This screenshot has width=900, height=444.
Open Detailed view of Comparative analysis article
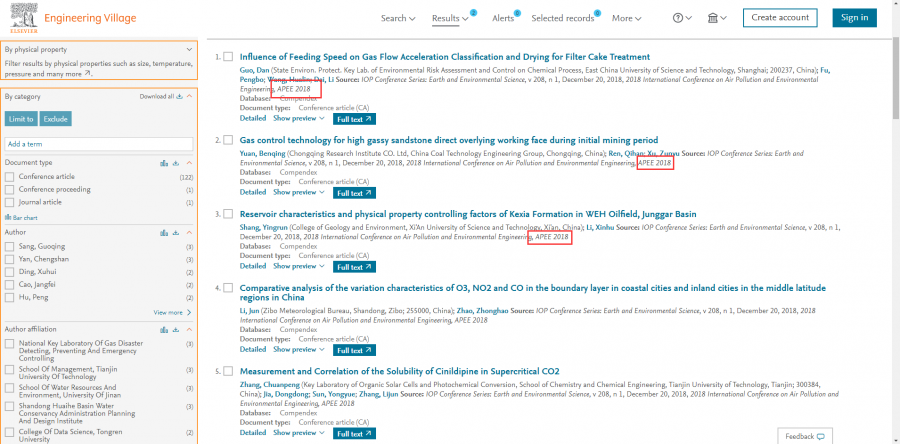[x=253, y=349]
